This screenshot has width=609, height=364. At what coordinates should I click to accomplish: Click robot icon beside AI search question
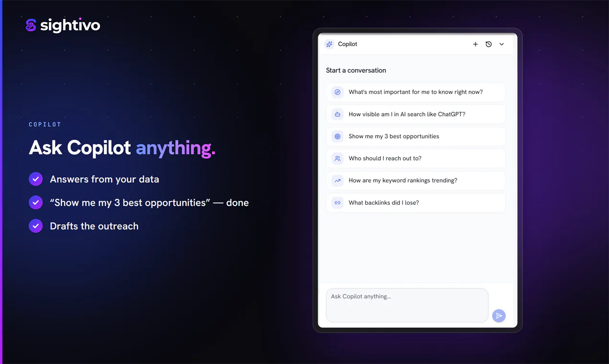pyautogui.click(x=338, y=114)
